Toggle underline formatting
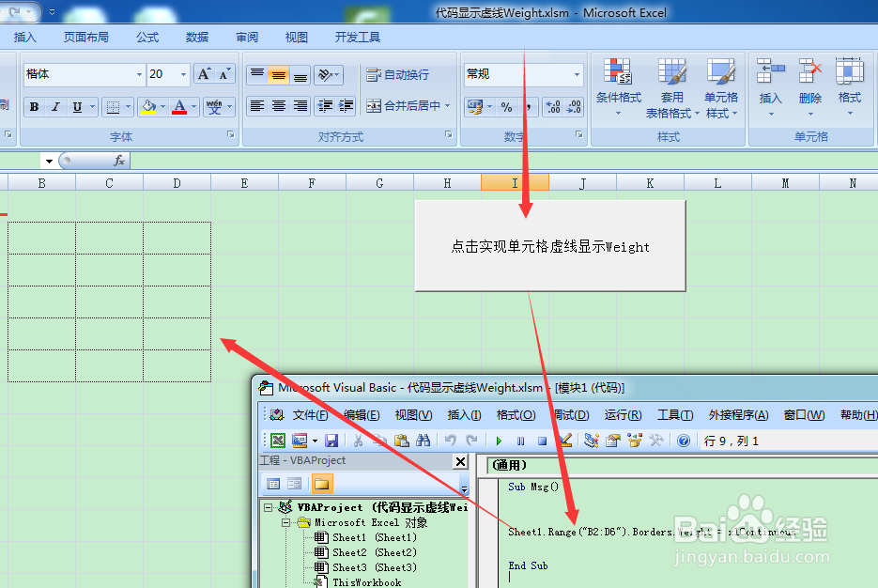This screenshot has height=588, width=878. [77, 106]
